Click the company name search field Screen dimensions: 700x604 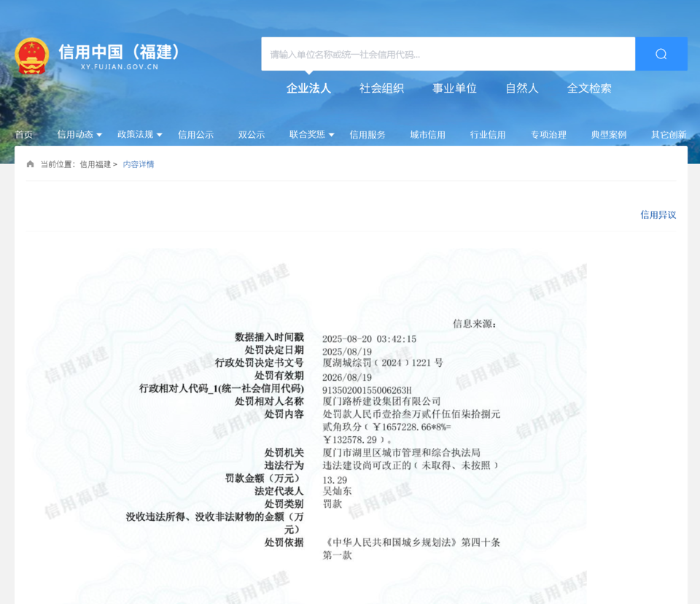pos(448,54)
